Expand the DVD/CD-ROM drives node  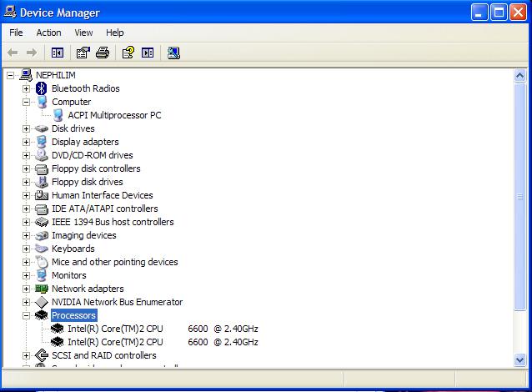(x=26, y=155)
